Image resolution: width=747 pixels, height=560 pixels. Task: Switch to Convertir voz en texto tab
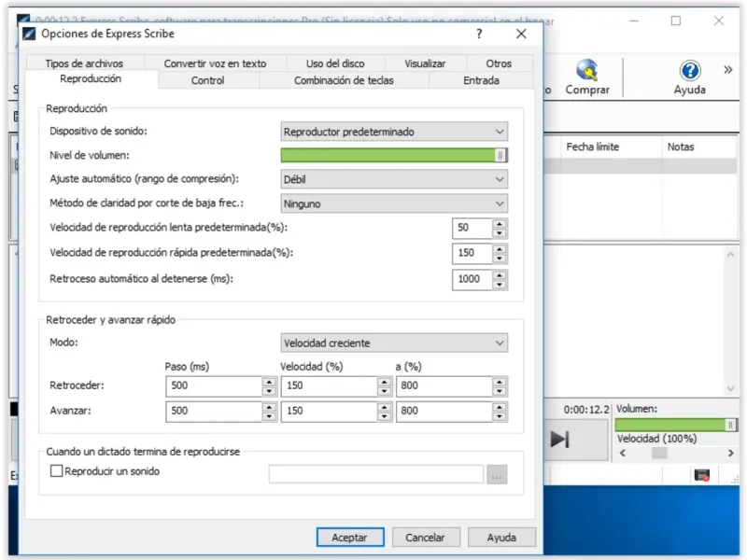click(x=215, y=63)
